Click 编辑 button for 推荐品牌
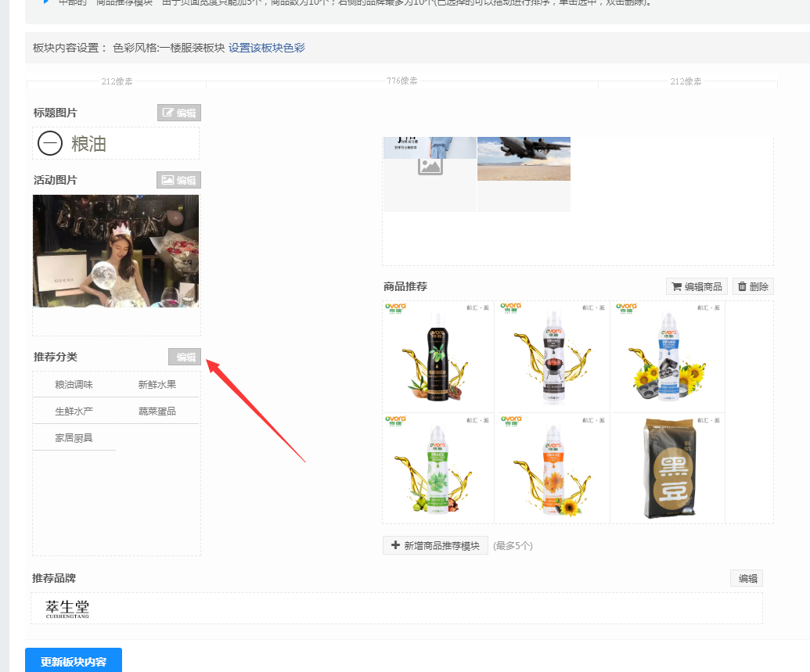Image resolution: width=810 pixels, height=672 pixels. pos(747,578)
